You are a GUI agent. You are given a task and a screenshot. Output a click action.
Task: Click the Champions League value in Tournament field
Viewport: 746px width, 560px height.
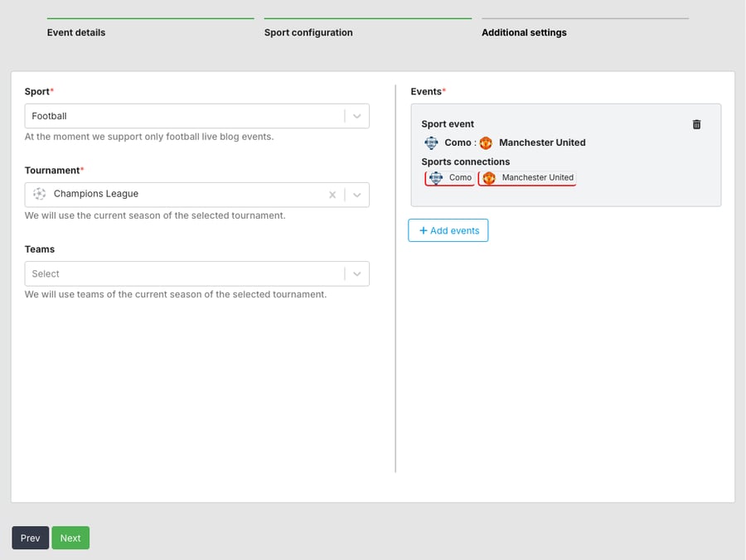(x=95, y=194)
